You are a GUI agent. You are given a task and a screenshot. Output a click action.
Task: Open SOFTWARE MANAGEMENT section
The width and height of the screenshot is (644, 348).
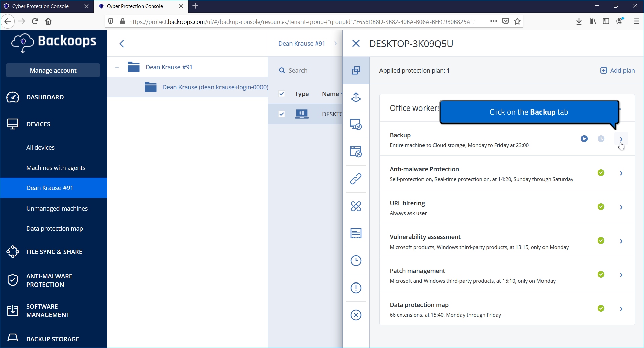pyautogui.click(x=53, y=311)
